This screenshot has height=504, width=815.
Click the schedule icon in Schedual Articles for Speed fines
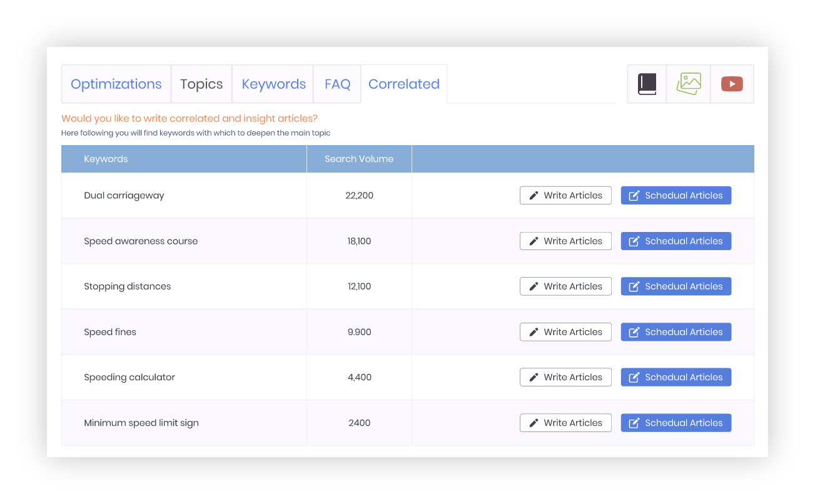coord(632,331)
